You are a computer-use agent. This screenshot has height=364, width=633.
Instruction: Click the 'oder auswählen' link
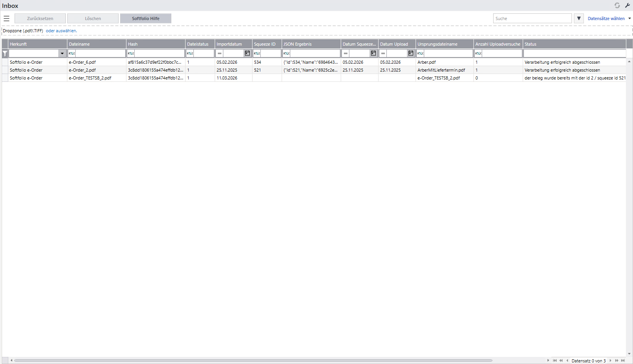coord(61,31)
